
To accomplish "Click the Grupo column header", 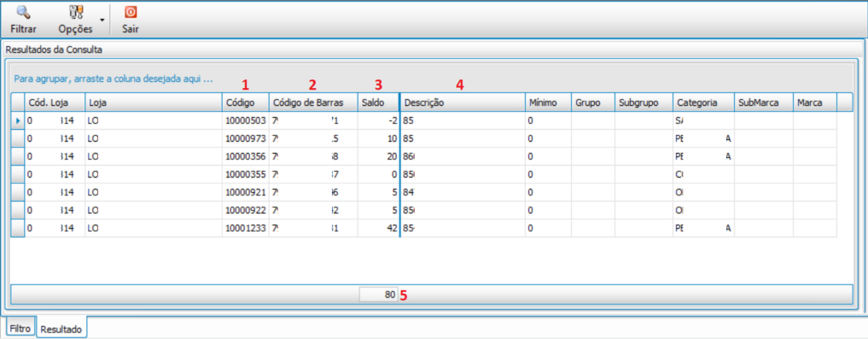I will click(x=593, y=102).
